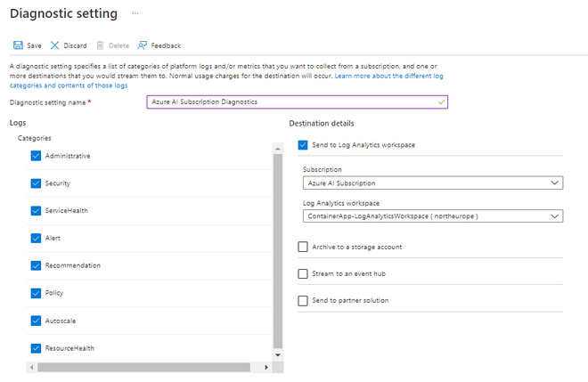Click the Delete trash icon
The height and width of the screenshot is (382, 588).
click(101, 45)
